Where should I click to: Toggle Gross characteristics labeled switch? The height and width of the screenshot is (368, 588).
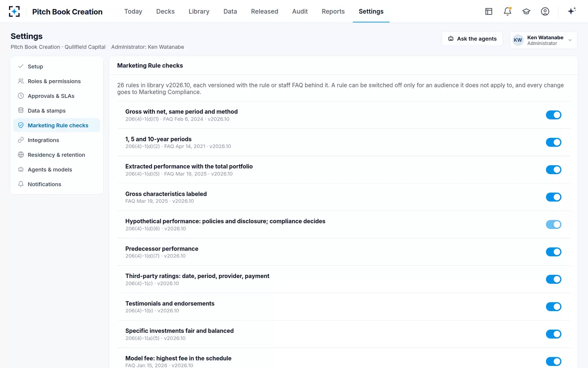pos(554,197)
